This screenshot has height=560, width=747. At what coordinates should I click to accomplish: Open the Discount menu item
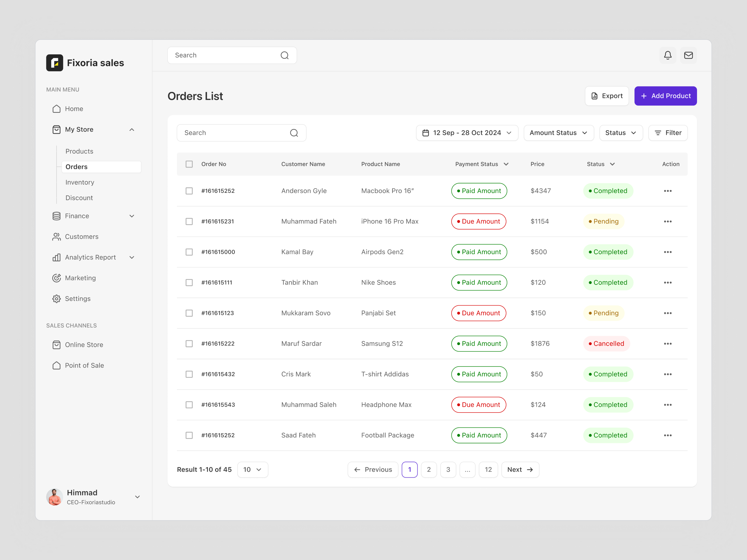(x=79, y=198)
